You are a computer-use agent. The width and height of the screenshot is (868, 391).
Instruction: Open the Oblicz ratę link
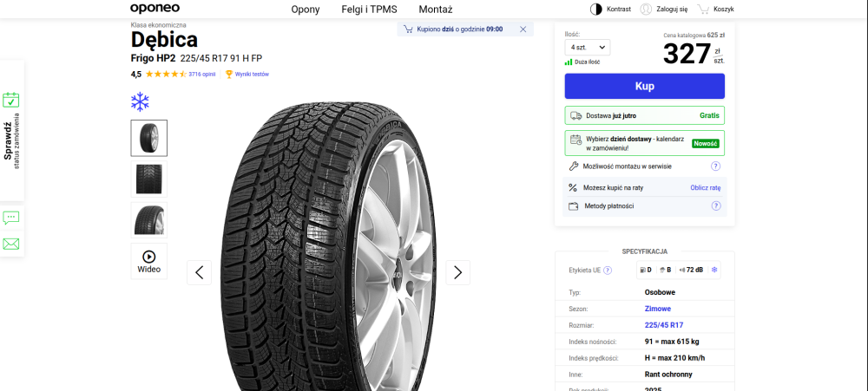tap(705, 187)
